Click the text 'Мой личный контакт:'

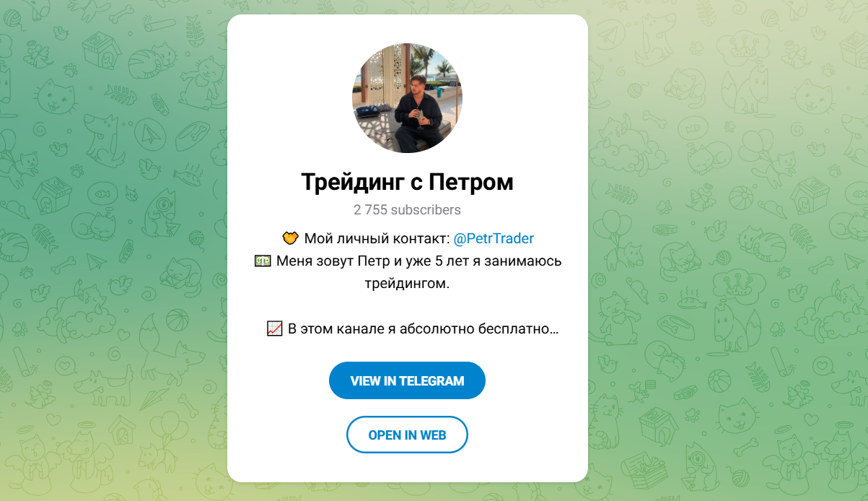(377, 238)
